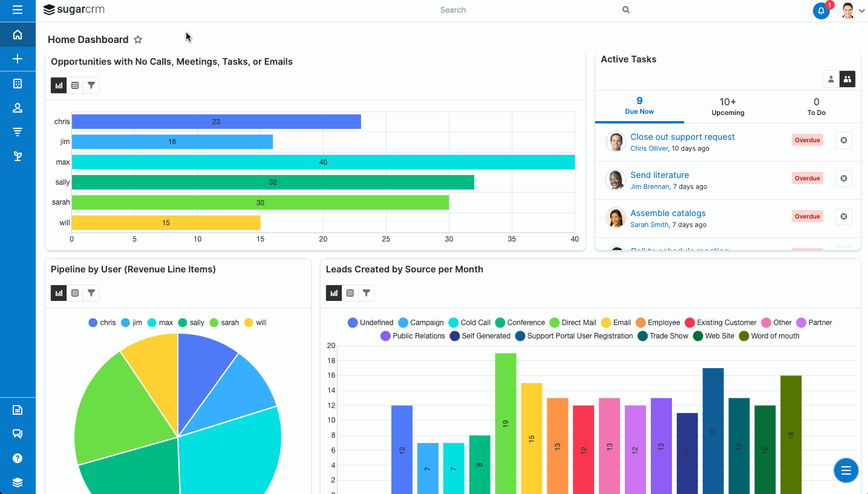Click the Word of mouth legend entry
Screen dimensions: 868x494
tap(769, 336)
